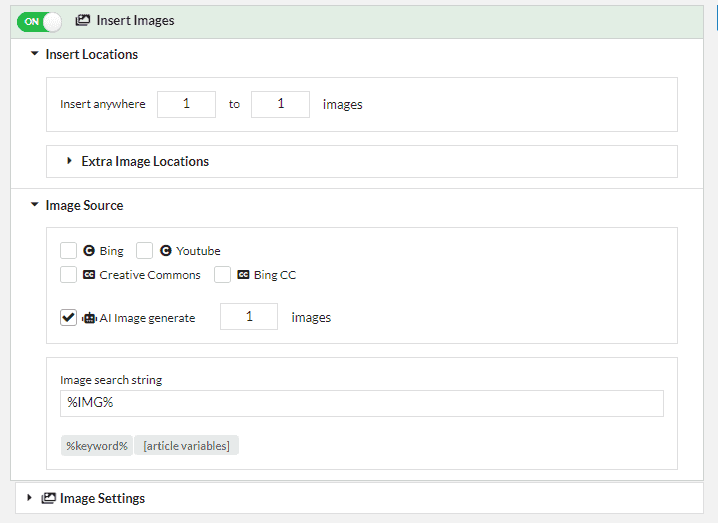Click the Bing CC license icon
718x523 pixels.
point(243,275)
